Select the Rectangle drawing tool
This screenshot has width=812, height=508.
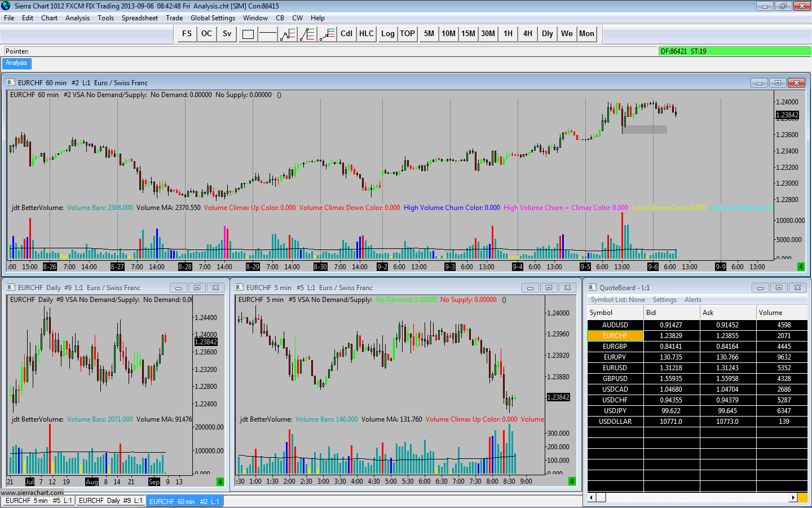(248, 34)
